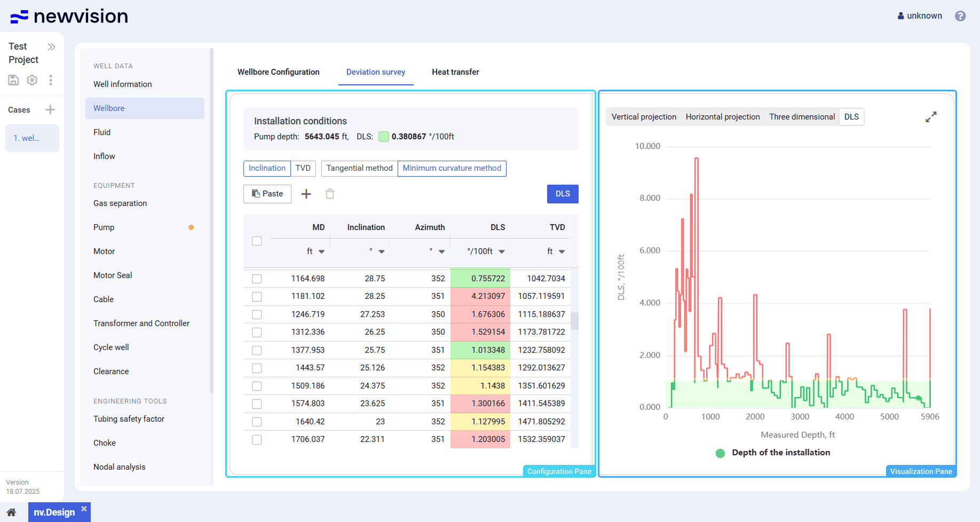The height and width of the screenshot is (522, 980).
Task: Click the green DLS color indicator
Action: tap(383, 137)
